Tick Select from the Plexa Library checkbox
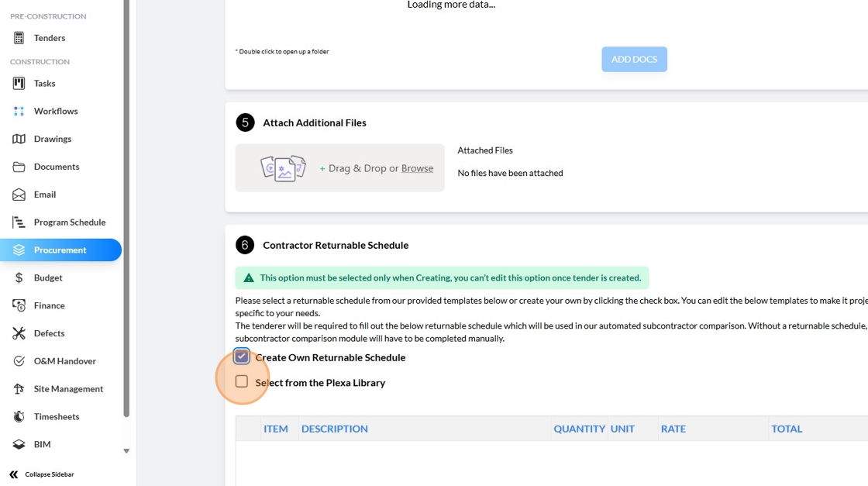The width and height of the screenshot is (868, 486). coord(242,381)
